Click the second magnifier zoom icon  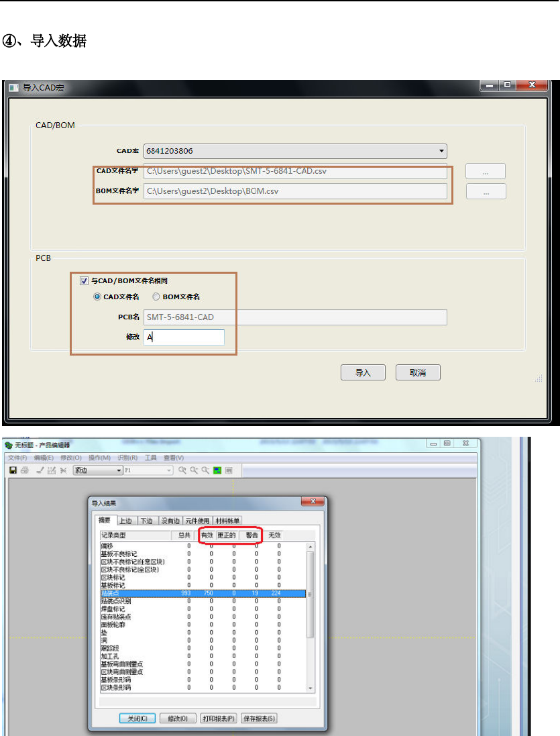coord(194,470)
